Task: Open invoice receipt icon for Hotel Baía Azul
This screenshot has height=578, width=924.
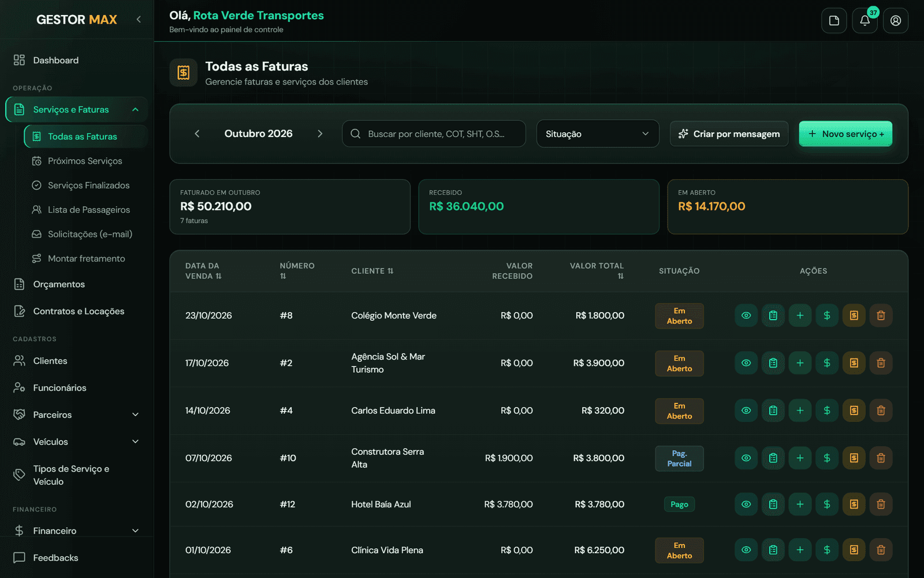Action: pos(854,504)
